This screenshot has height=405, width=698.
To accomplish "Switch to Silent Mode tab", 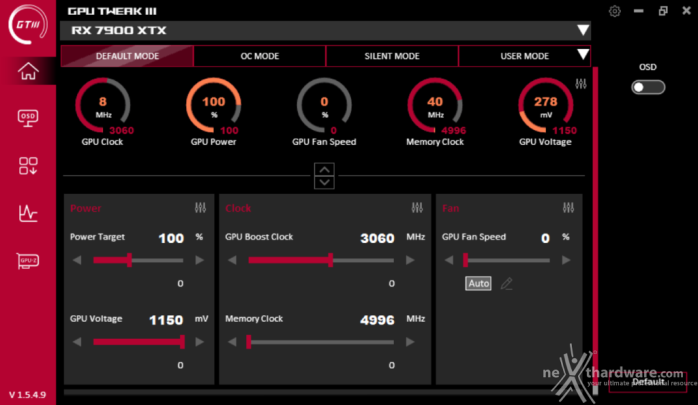I will (x=392, y=56).
